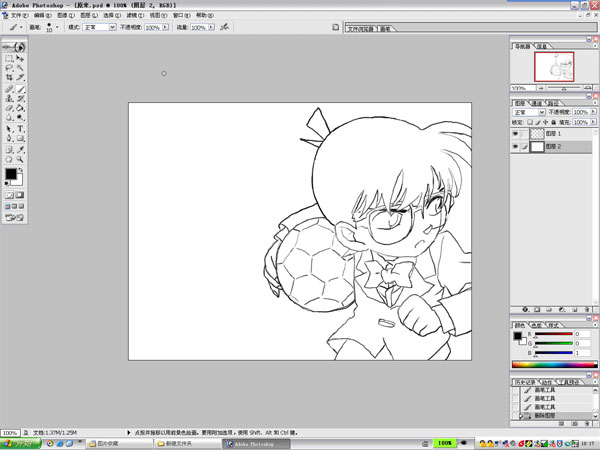Switch to the 色板 (Swatches) tab
The height and width of the screenshot is (450, 600).
pos(537,325)
